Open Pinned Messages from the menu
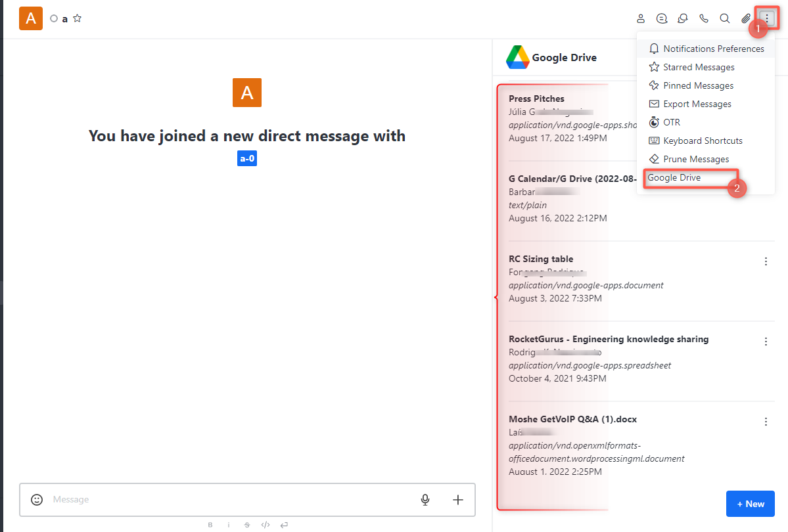This screenshot has width=788, height=532. click(706, 85)
